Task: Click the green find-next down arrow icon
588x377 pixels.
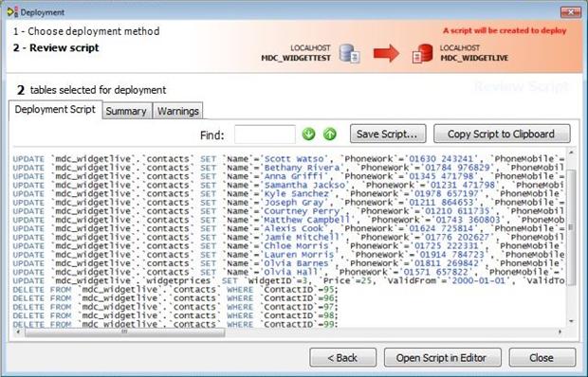Action: (x=308, y=134)
